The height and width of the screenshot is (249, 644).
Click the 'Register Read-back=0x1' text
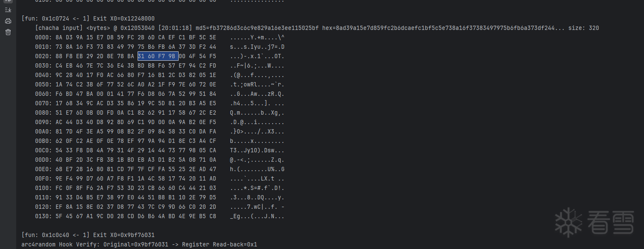pos(220,244)
